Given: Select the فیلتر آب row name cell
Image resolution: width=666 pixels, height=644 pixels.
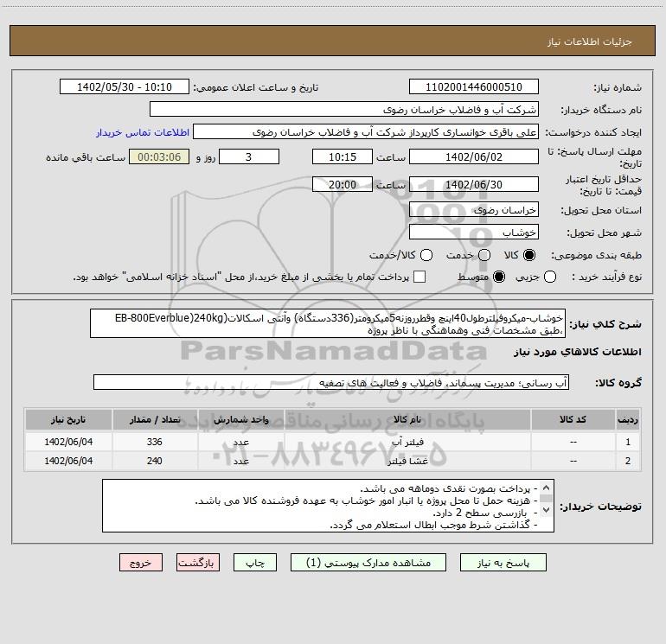Looking at the screenshot, I should pyautogui.click(x=407, y=442).
